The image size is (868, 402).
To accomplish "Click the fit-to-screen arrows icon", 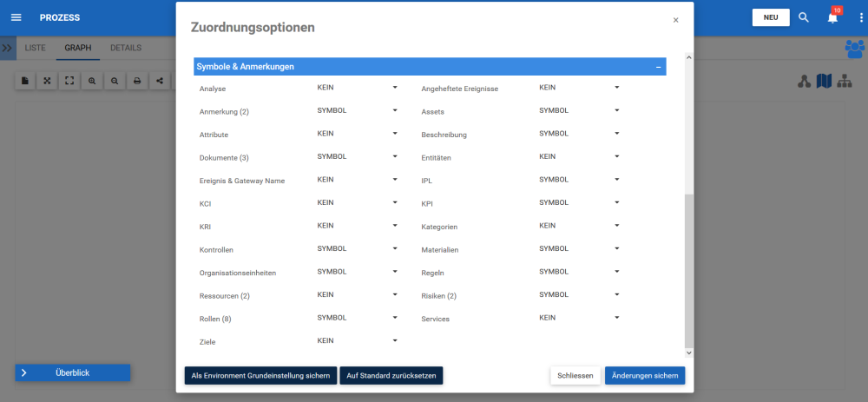I will pos(47,81).
